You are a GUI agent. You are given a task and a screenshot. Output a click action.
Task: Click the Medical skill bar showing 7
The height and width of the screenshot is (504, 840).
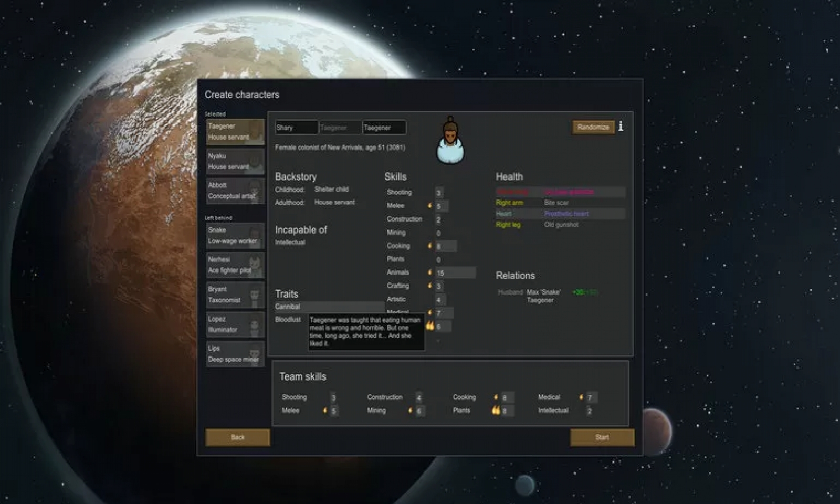[444, 313]
